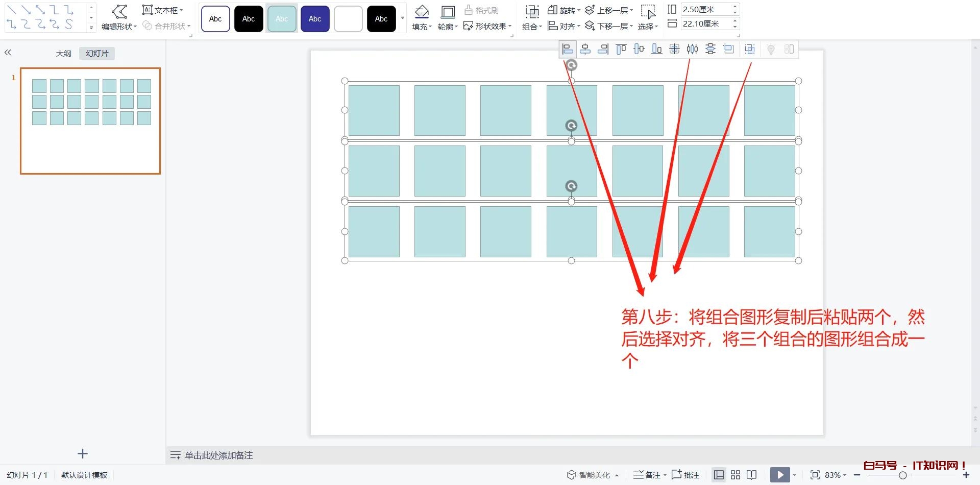Click the 批注 comment button
Viewport: 980px width, 485px height.
coord(685,475)
